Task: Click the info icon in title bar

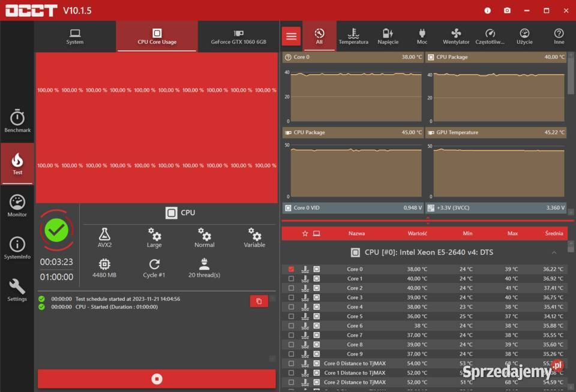Action: click(487, 10)
